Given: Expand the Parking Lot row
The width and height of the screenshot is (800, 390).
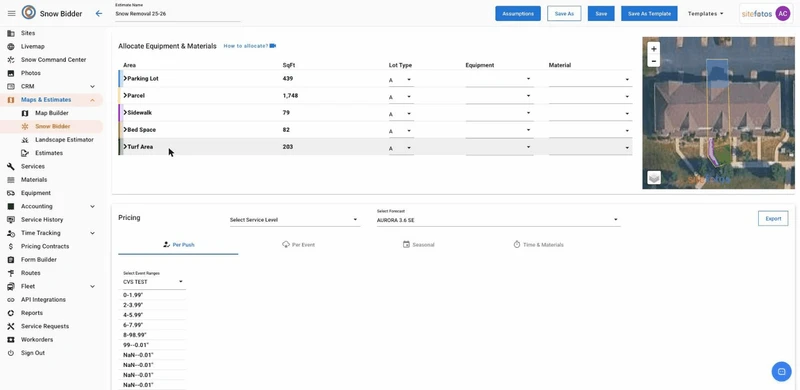Looking at the screenshot, I should pos(125,79).
